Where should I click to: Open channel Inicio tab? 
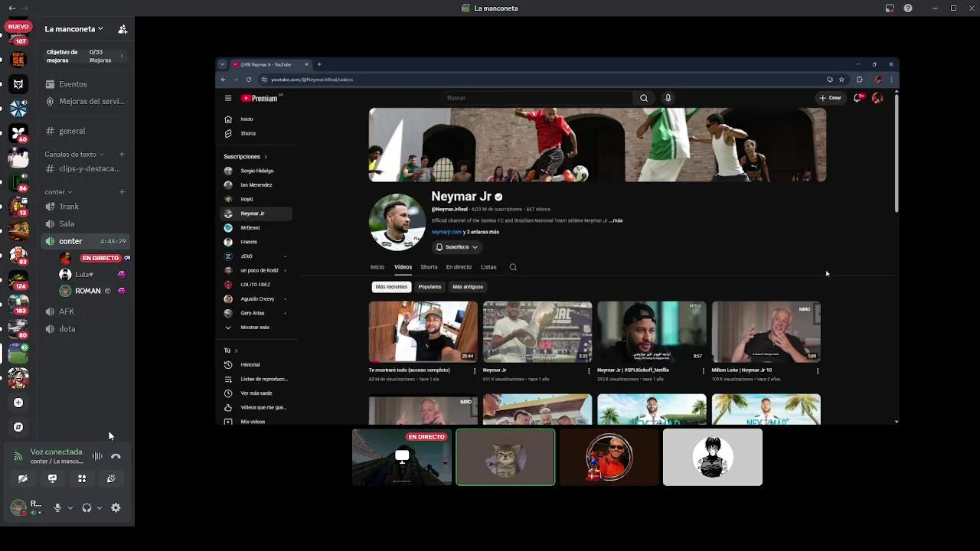(377, 267)
